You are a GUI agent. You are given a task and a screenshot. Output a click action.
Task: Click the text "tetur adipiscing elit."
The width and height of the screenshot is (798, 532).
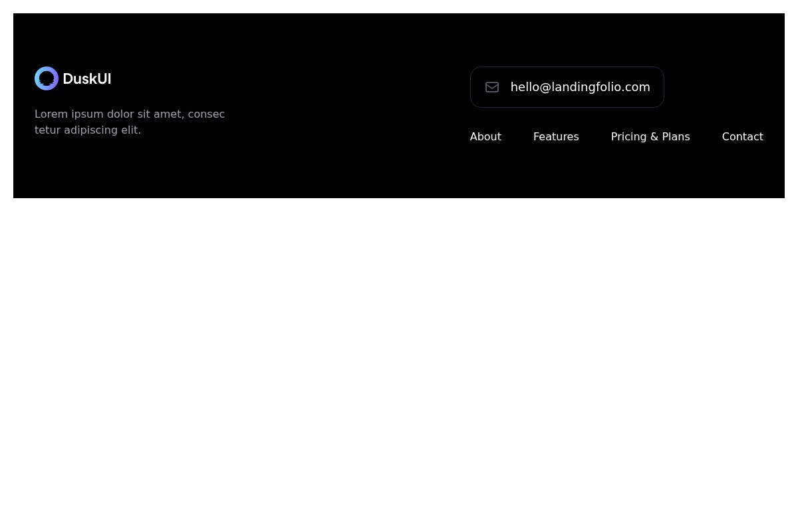pos(88,130)
